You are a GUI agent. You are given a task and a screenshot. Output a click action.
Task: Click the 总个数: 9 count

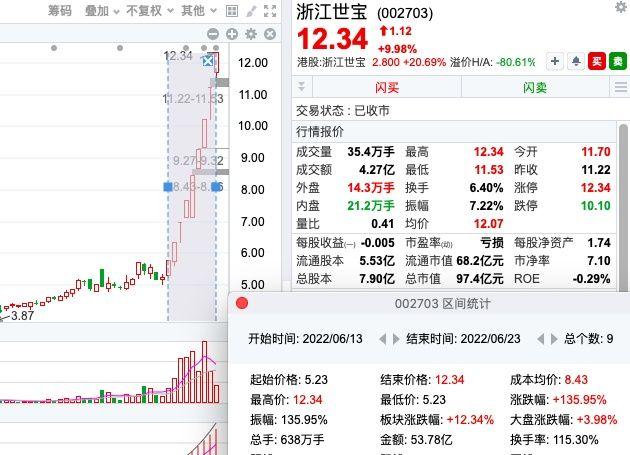click(588, 339)
